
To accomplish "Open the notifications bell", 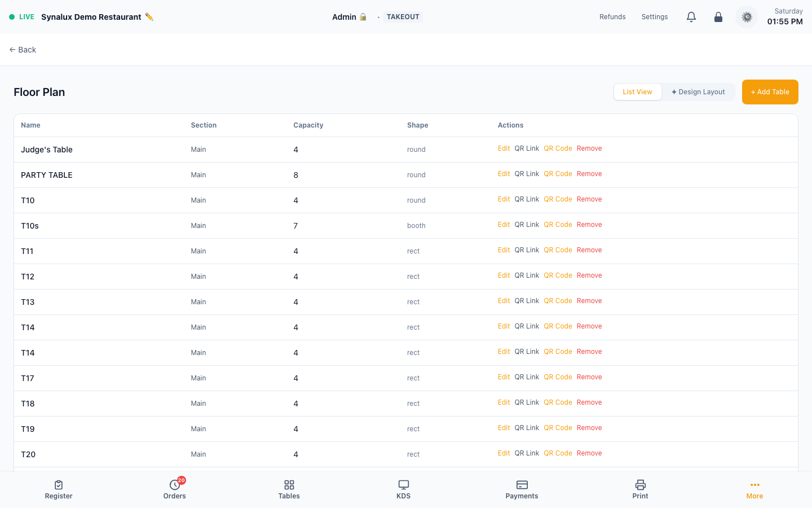I will point(691,17).
